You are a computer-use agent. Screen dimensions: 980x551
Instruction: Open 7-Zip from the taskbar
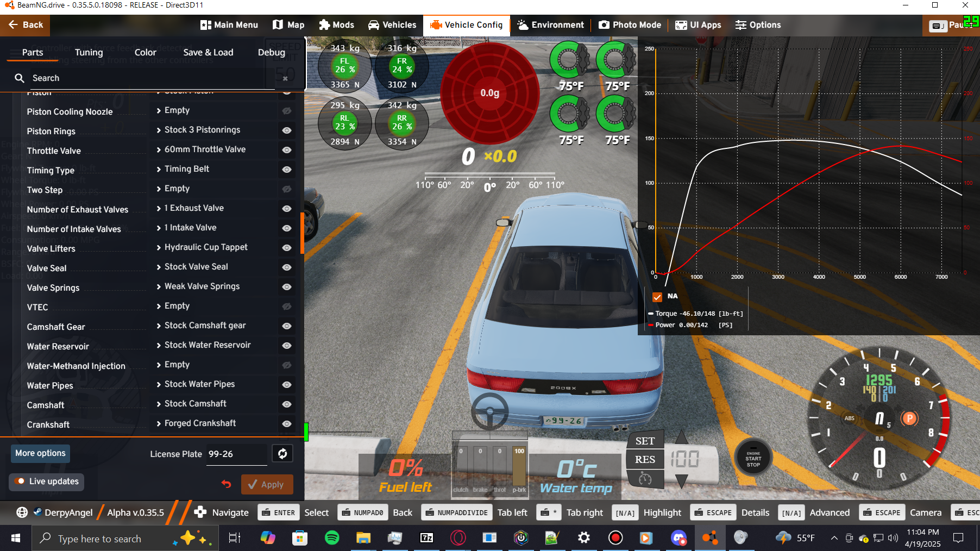tap(426, 538)
